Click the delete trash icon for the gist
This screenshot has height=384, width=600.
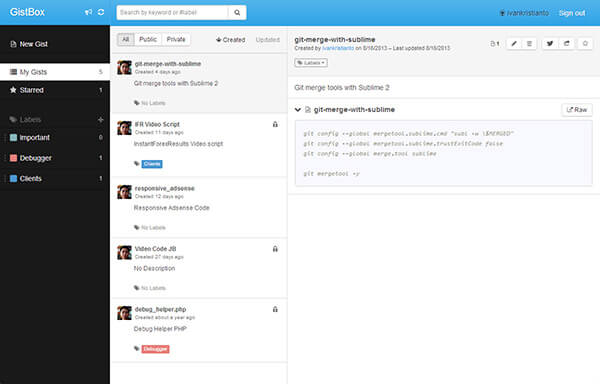529,44
